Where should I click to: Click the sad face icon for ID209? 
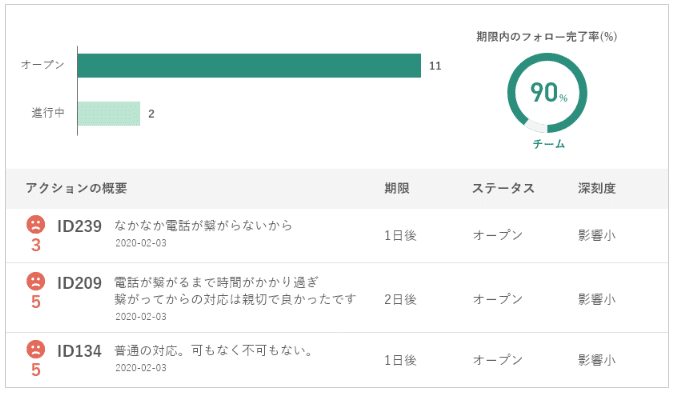tap(36, 281)
